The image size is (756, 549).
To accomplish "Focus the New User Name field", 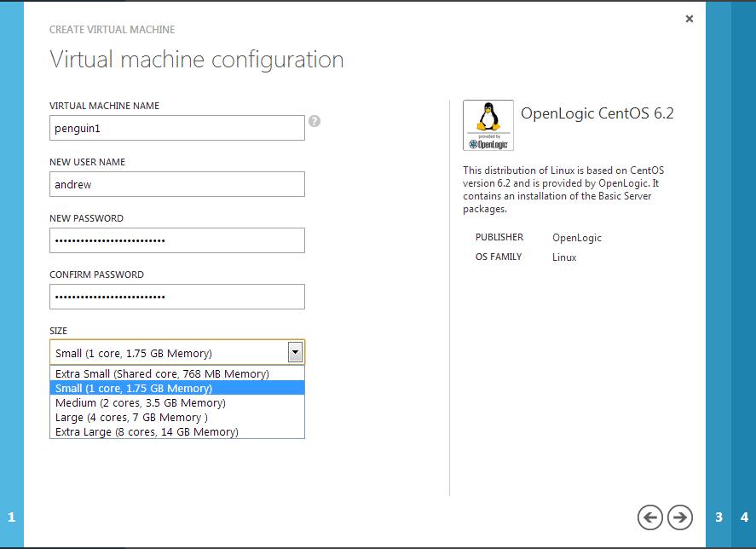I will pos(176,184).
